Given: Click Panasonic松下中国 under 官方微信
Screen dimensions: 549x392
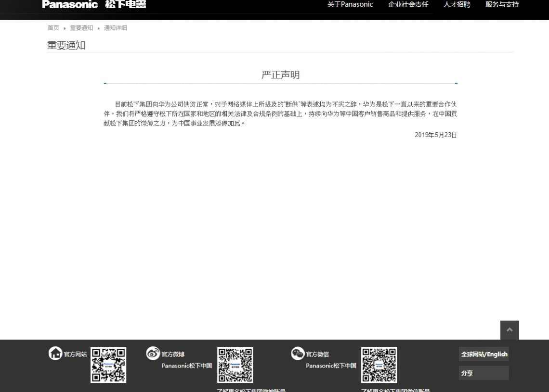Looking at the screenshot, I should 331,366.
